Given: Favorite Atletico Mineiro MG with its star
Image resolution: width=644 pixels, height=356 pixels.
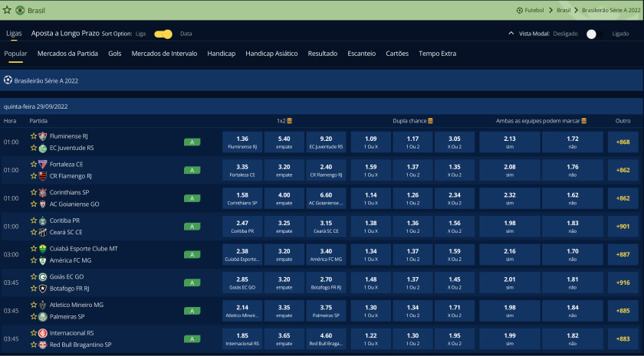Looking at the screenshot, I should [34, 305].
